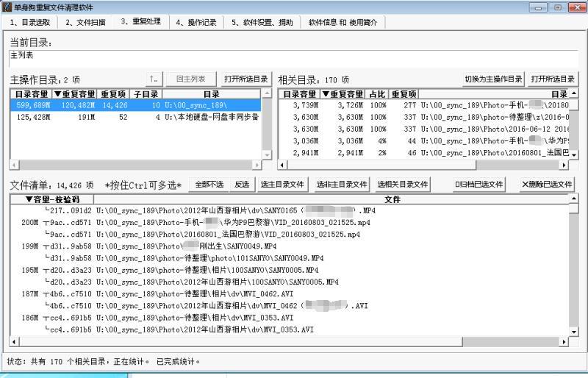The height and width of the screenshot is (378, 588).
Task: Click the 选相关目录文件 button
Action: click(x=402, y=185)
